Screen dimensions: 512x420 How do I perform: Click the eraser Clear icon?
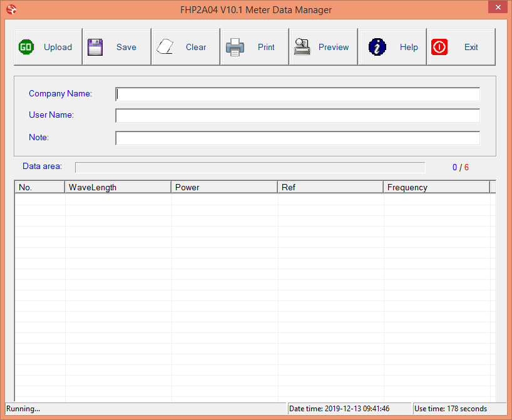[165, 47]
